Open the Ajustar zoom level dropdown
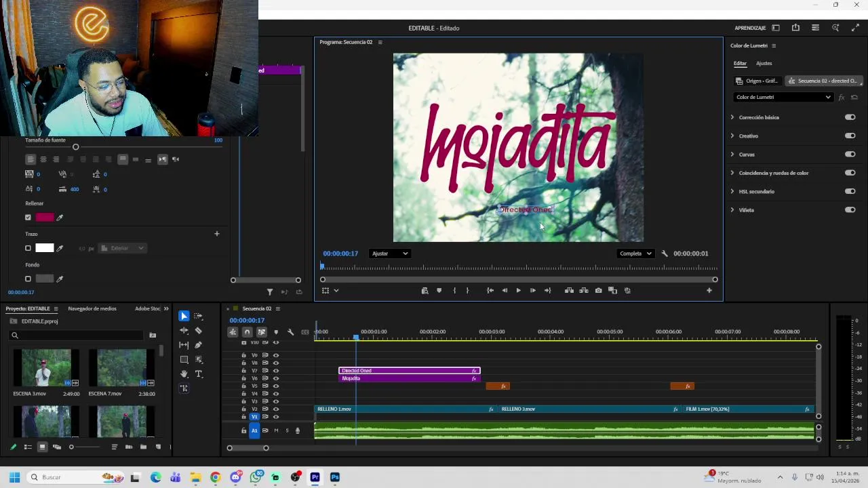The height and width of the screenshot is (488, 868). pos(390,253)
